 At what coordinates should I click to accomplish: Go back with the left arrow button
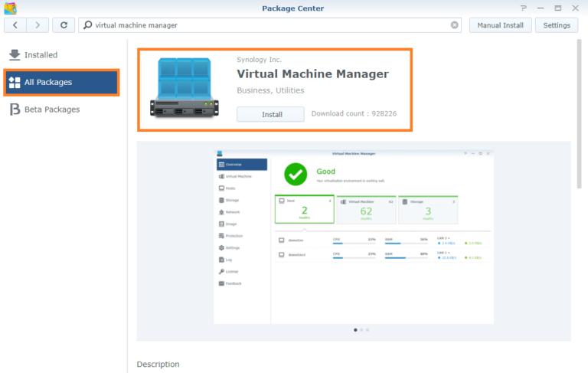point(15,25)
